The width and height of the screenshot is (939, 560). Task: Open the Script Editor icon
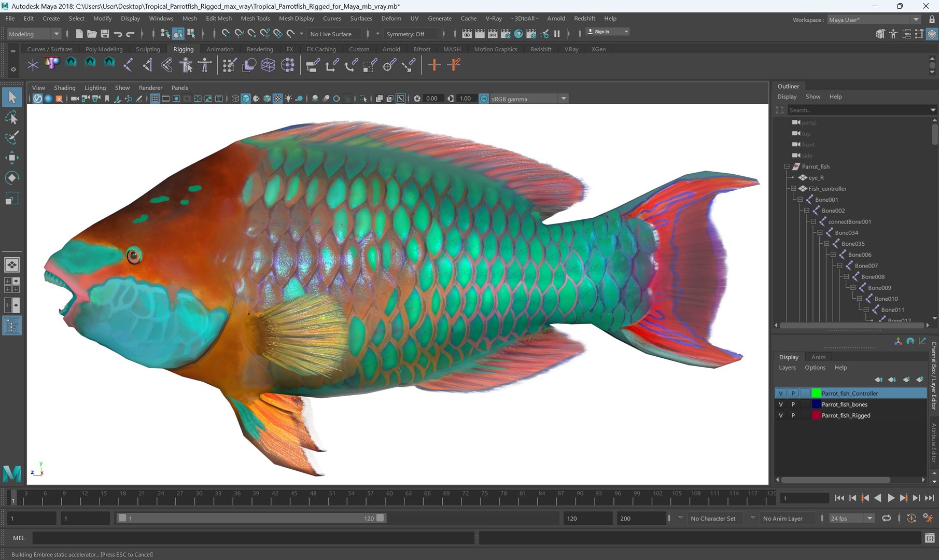click(930, 538)
